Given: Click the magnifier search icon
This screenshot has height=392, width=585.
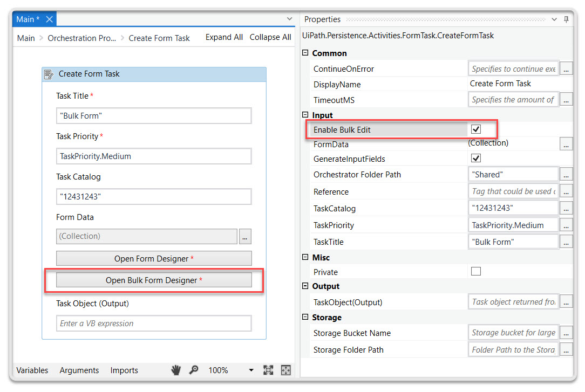Looking at the screenshot, I should pos(194,370).
